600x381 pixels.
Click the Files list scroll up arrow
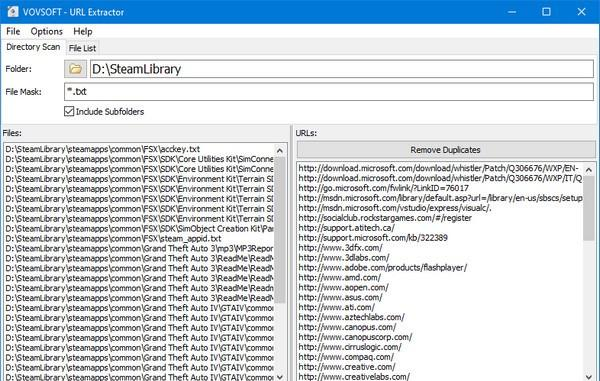pos(280,151)
